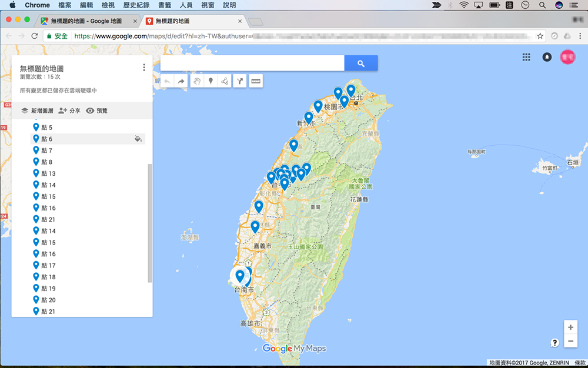Viewport: 588px width, 368px height.
Task: Click 預覽 to preview the map
Action: [97, 111]
